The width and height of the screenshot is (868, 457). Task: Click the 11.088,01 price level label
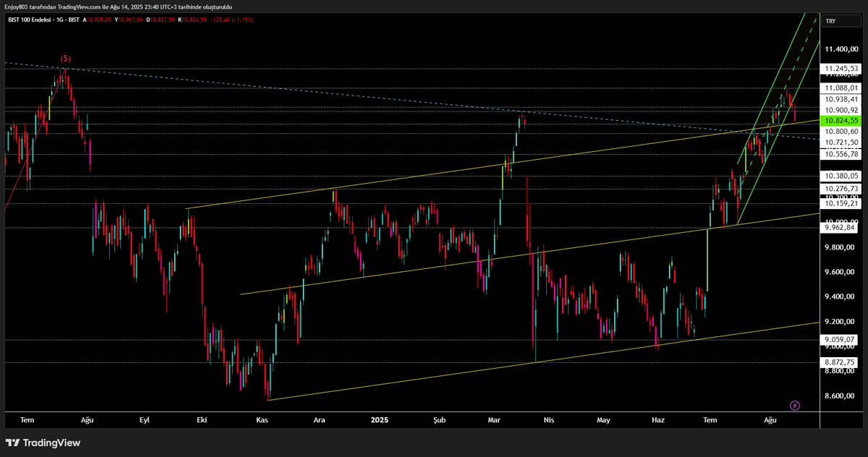(839, 88)
